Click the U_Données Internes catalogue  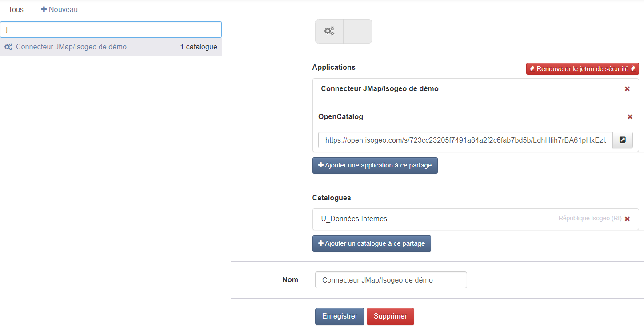click(354, 219)
